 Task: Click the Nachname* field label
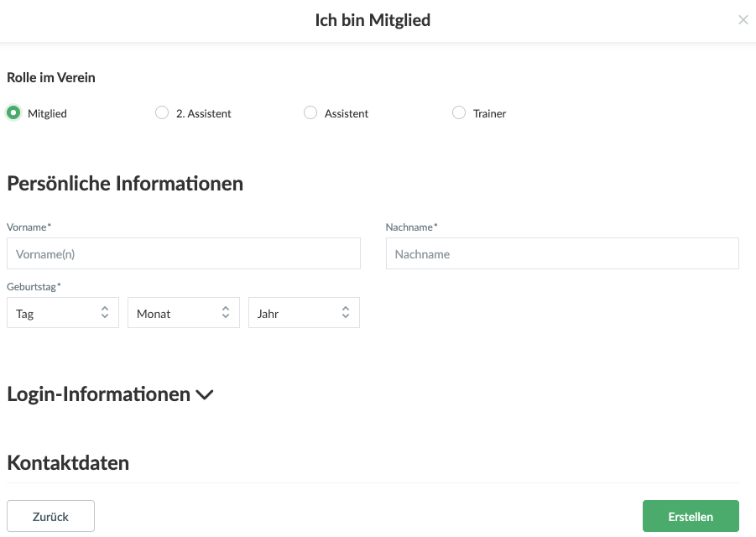(x=411, y=227)
